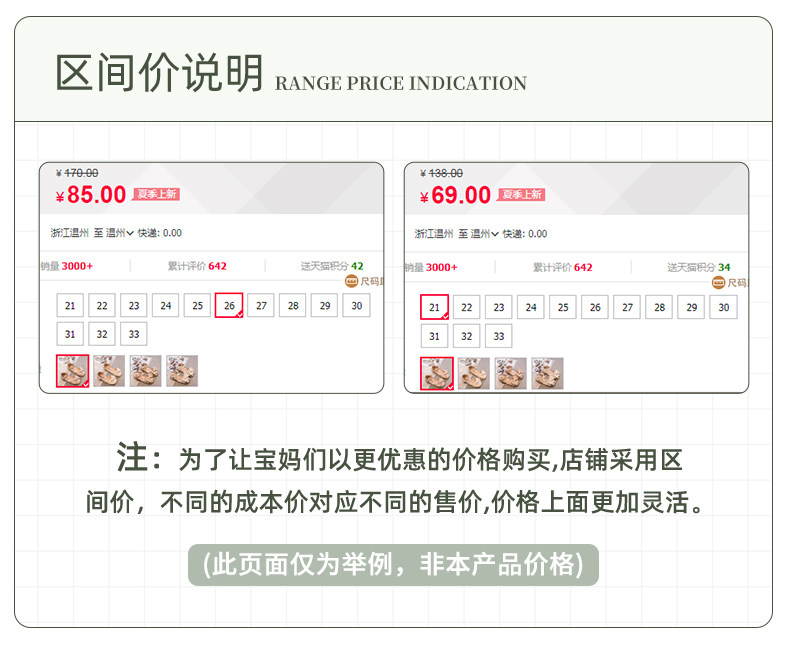790x659 pixels.
Task: Select fourth shoe thumbnail in left panel
Action: click(181, 370)
